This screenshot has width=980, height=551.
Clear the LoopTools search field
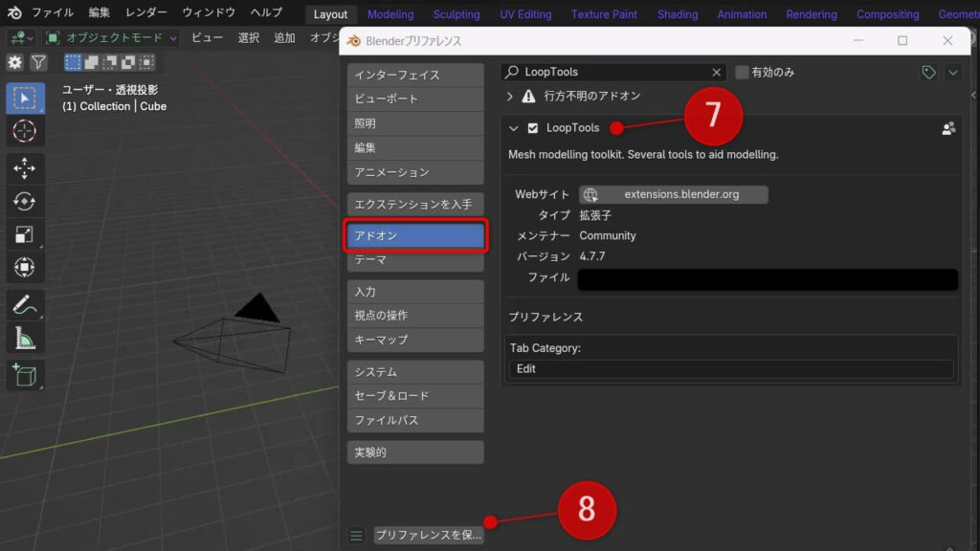[x=717, y=72]
